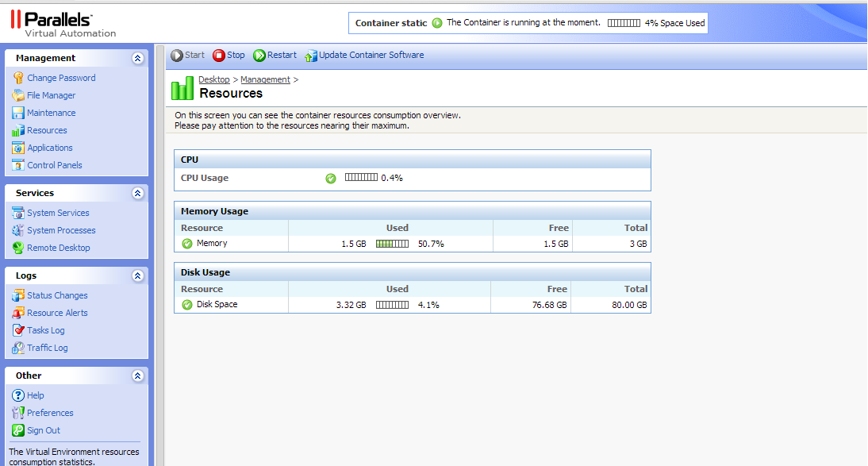868x466 pixels.
Task: Click the disk usage progress bar
Action: click(x=393, y=305)
